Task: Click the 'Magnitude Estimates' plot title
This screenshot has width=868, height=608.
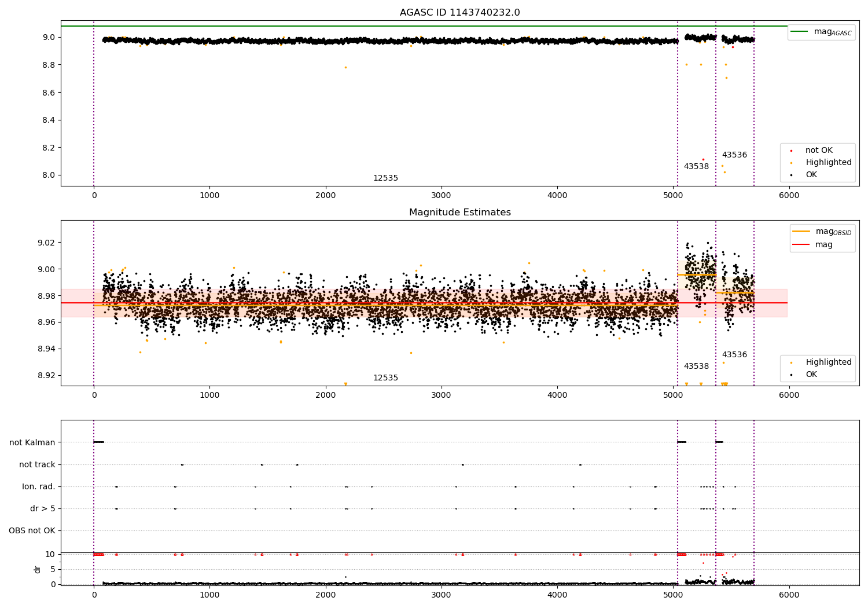Action: pos(459,213)
